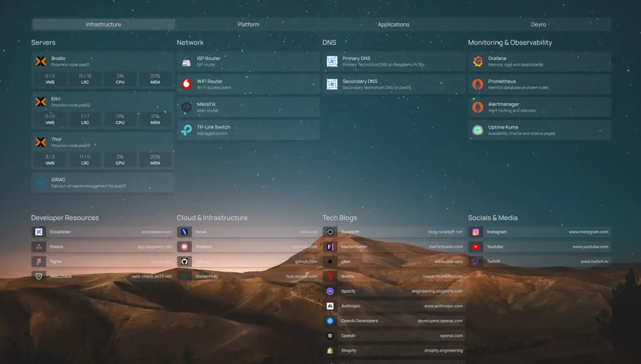This screenshot has height=364, width=641.
Task: Click the Primary DNS Technitium icon
Action: click(x=332, y=61)
